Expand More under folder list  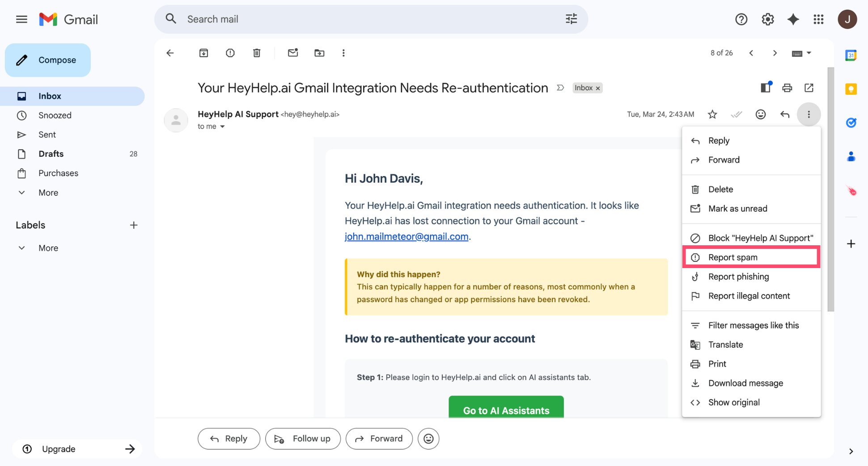pyautogui.click(x=48, y=193)
